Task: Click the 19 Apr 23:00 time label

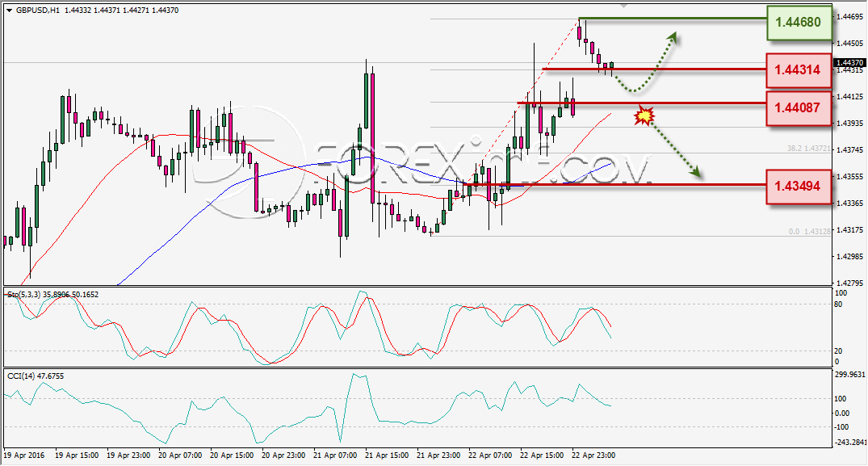Action: 128,455
